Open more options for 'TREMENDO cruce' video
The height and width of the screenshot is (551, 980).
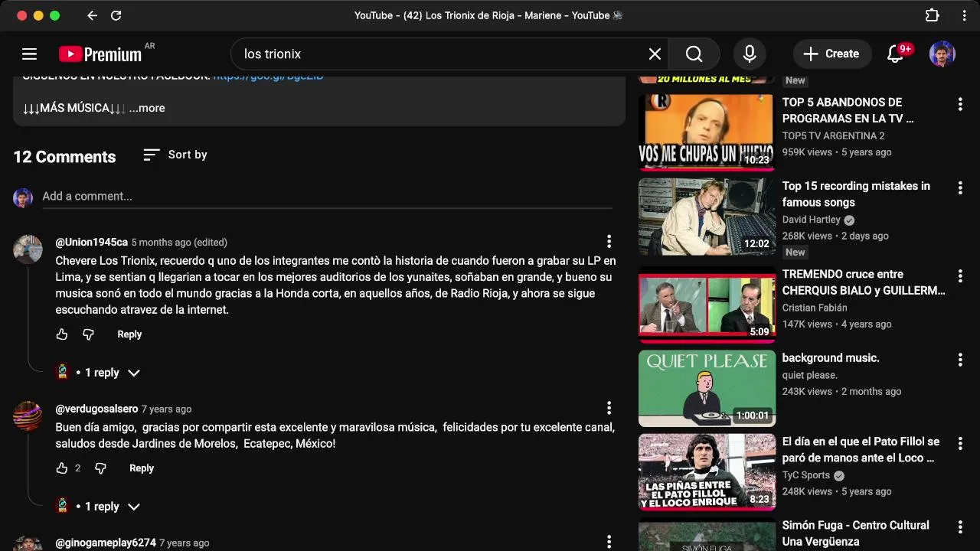(x=960, y=275)
